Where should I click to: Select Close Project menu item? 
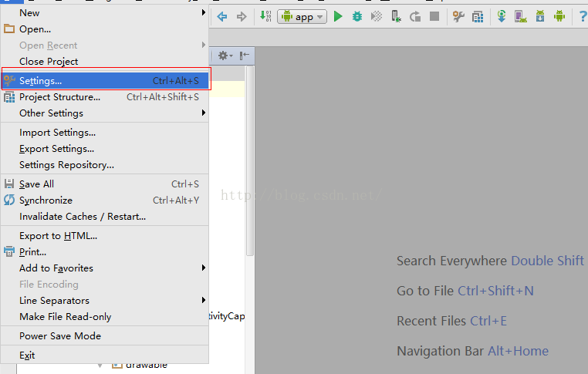click(105, 61)
